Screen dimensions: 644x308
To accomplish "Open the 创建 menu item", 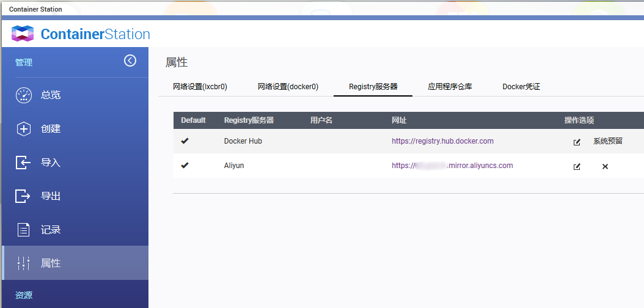I will click(75, 129).
